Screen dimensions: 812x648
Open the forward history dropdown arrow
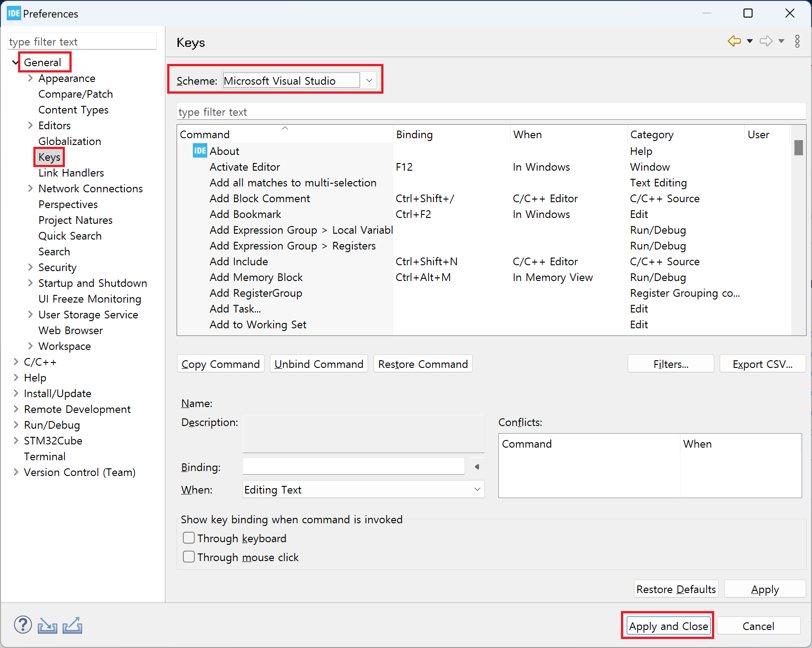781,41
